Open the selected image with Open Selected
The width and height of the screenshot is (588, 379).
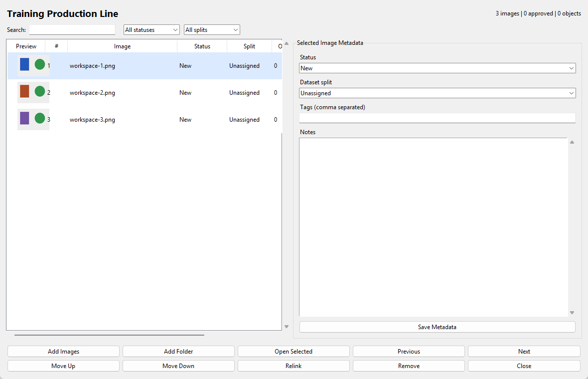(x=294, y=351)
